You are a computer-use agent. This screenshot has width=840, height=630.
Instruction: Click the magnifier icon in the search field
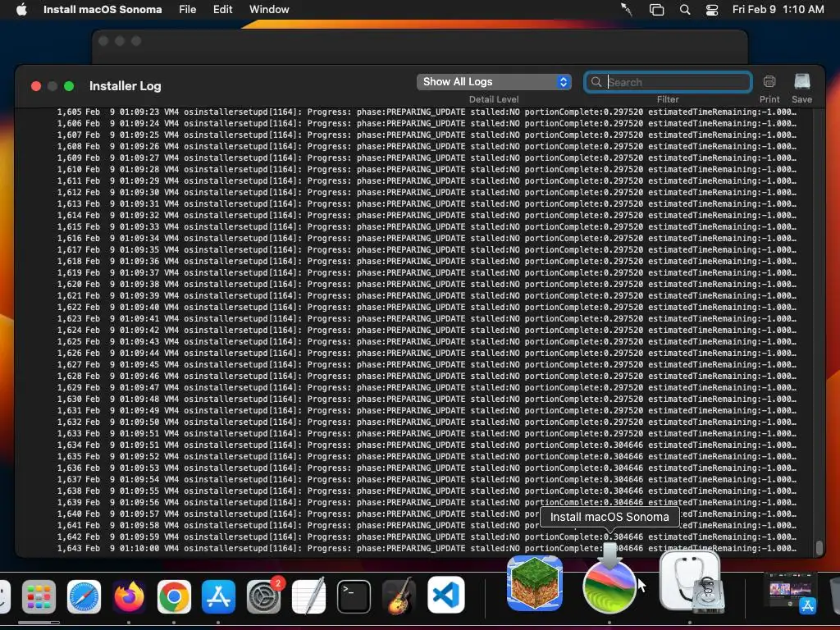click(x=596, y=82)
